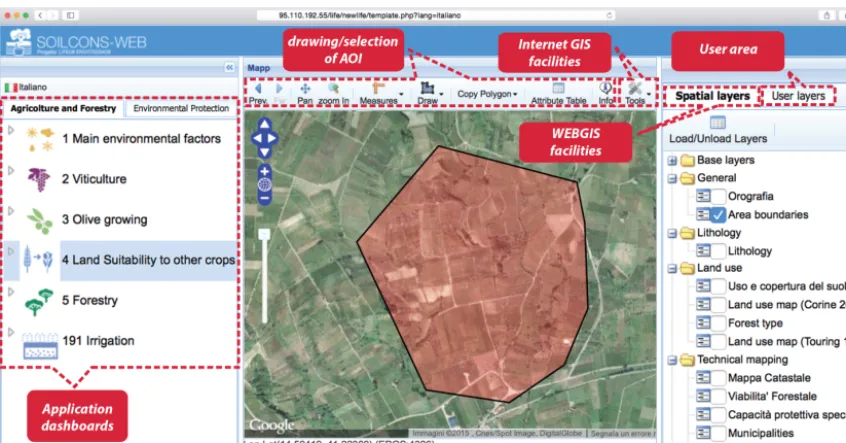Open the Attribute Table tool
Viewport: 846px width, 443px height.
pos(558,88)
